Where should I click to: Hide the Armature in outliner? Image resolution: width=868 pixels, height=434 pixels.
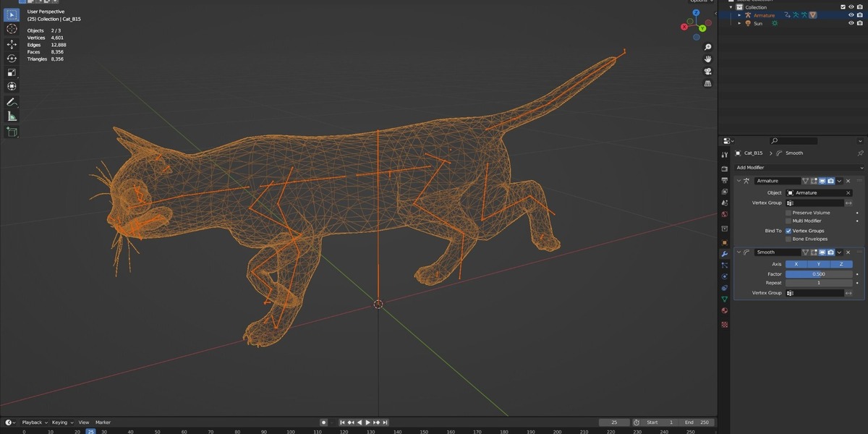(x=851, y=15)
